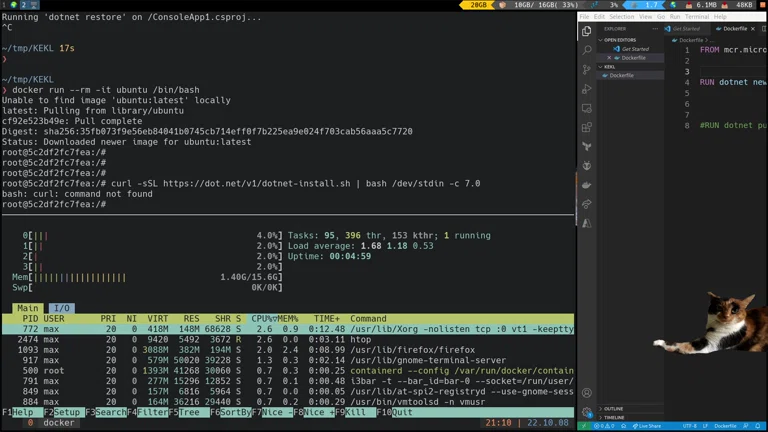The image size is (768, 432).
Task: Open the Docker whale panel in activity bar
Action: tap(586, 185)
